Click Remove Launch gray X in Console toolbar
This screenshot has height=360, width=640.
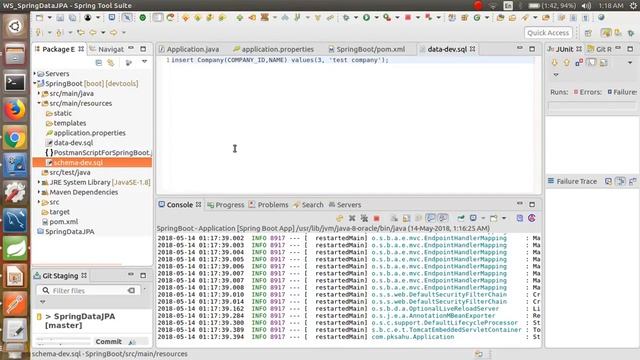coord(352,218)
